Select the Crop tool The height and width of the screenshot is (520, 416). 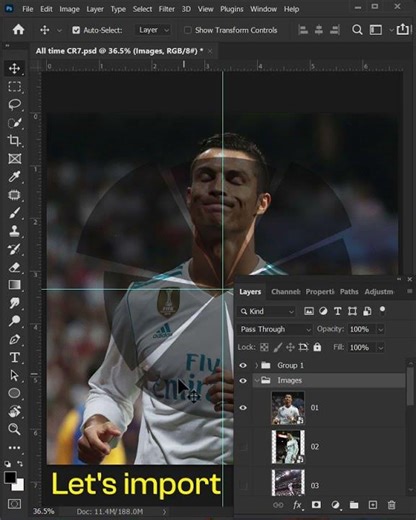pos(14,141)
